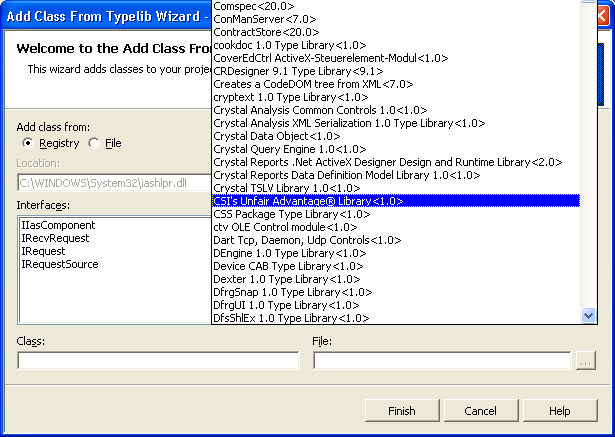Click into the Class input field
Image resolution: width=615 pixels, height=437 pixels.
[158, 361]
